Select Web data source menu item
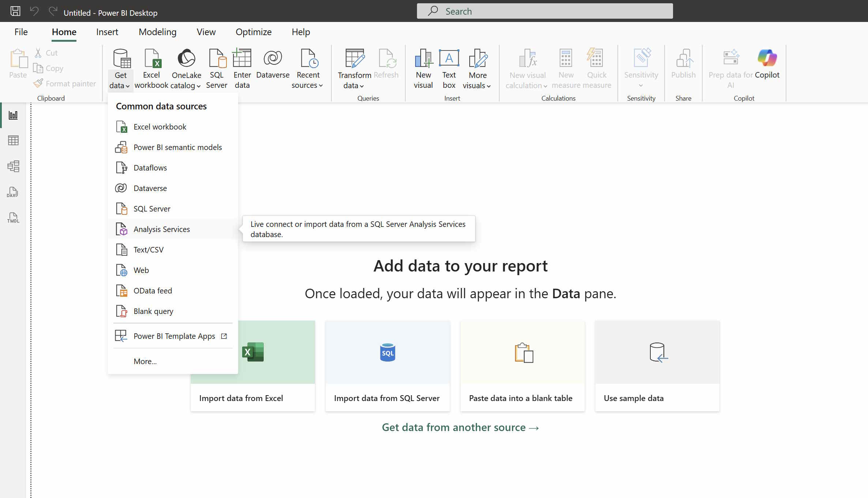Screen dimensions: 868x498 (173, 270)
